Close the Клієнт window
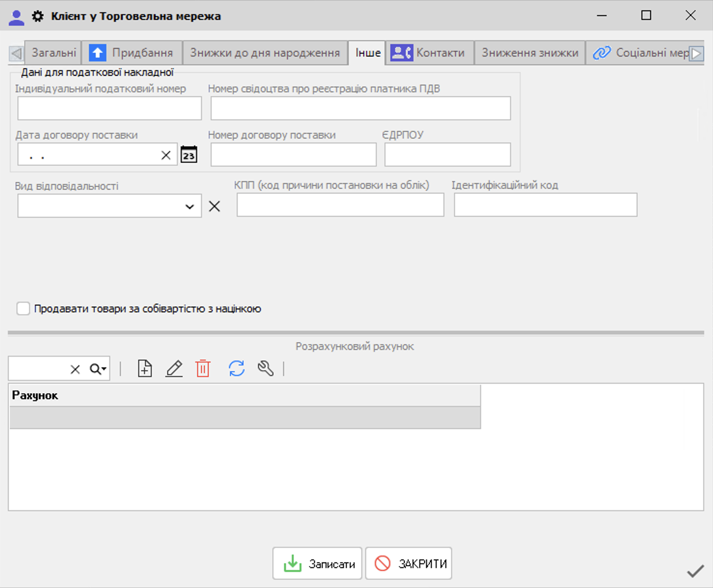 (x=691, y=15)
